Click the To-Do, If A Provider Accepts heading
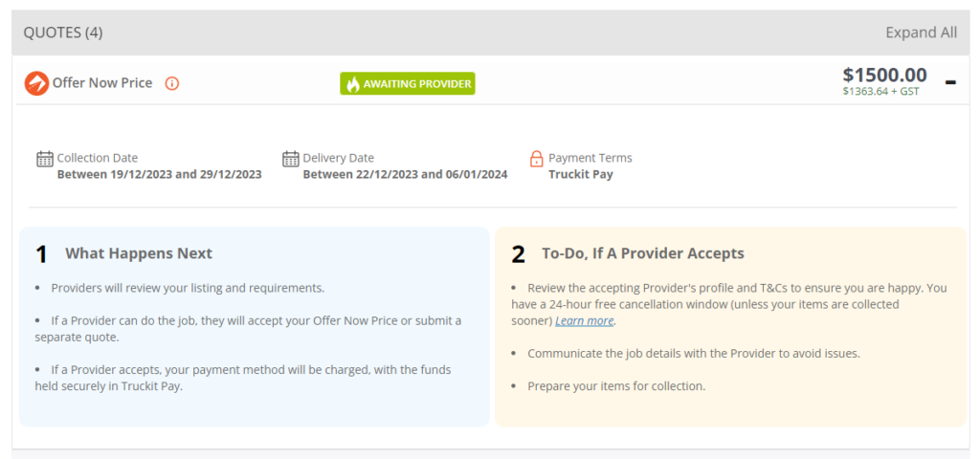 tap(643, 253)
